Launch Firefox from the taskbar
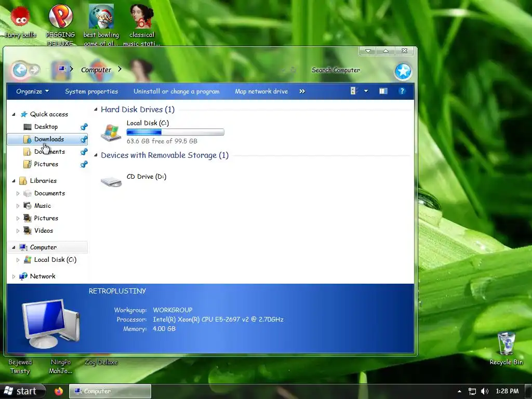This screenshot has height=399, width=532. coord(59,391)
